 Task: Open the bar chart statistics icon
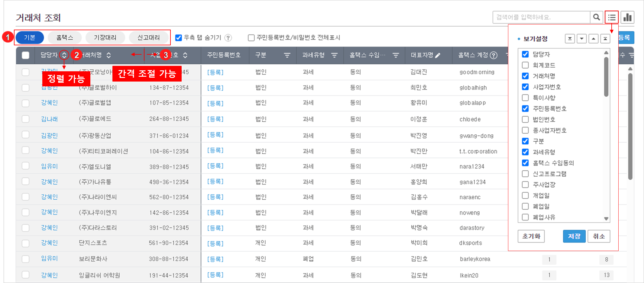pyautogui.click(x=628, y=17)
